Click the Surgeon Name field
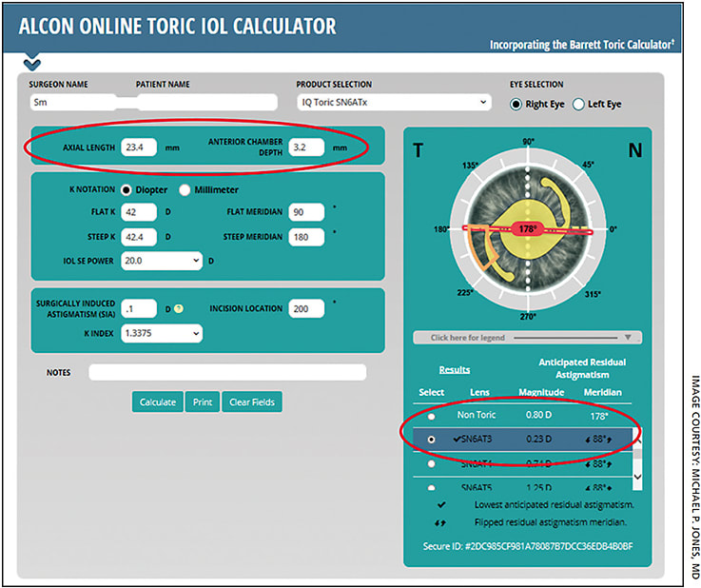701x588 pixels. click(73, 103)
